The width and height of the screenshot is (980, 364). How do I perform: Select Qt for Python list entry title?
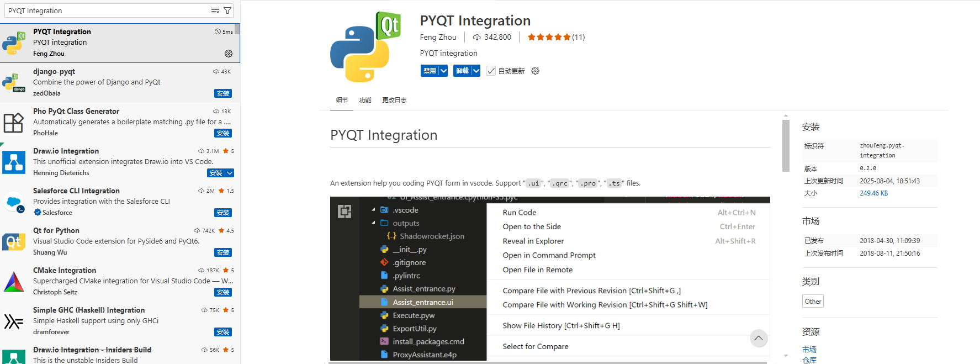click(56, 230)
